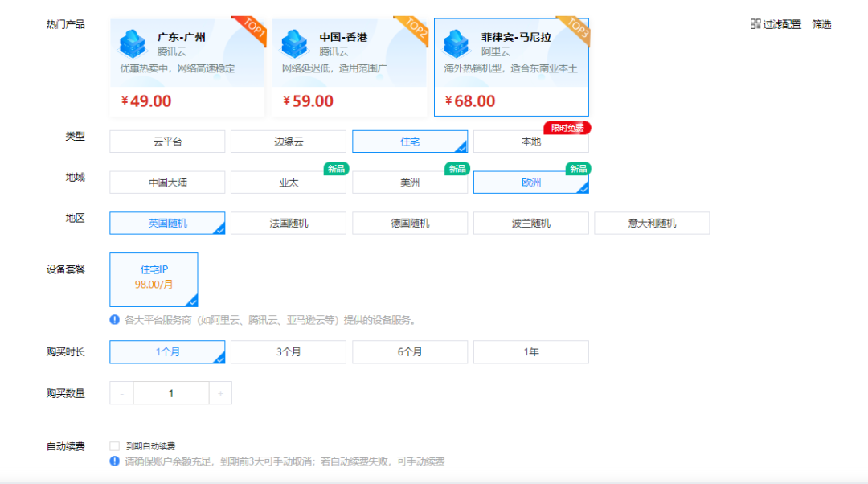Choose 本地 type option
Screen dimensions: 868x484
coord(531,142)
